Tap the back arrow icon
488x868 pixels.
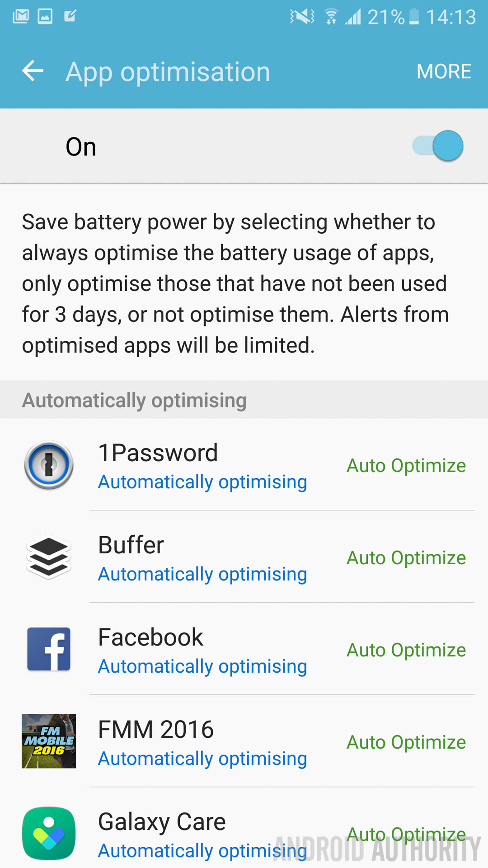coord(33,71)
